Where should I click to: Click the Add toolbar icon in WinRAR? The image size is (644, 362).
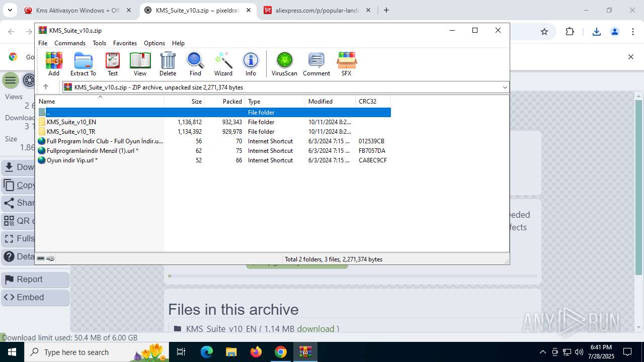pos(54,64)
